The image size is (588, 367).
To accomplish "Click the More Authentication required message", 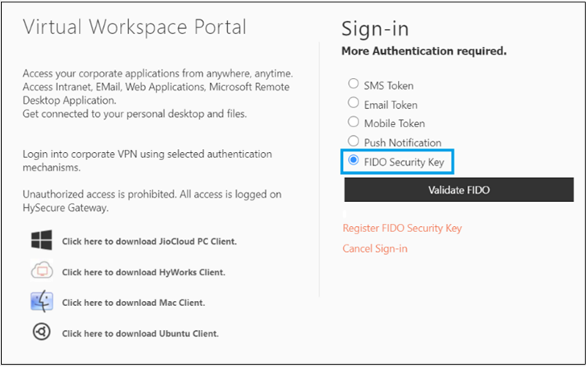I will tap(424, 51).
